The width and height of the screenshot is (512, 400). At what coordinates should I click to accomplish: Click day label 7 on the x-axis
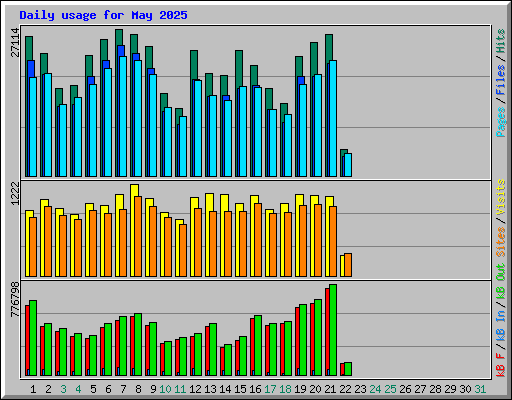123,389
